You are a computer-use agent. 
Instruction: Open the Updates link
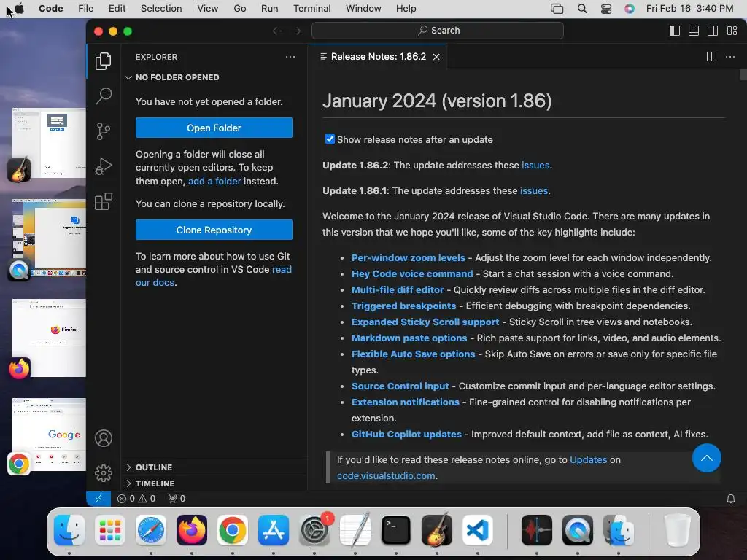(589, 459)
